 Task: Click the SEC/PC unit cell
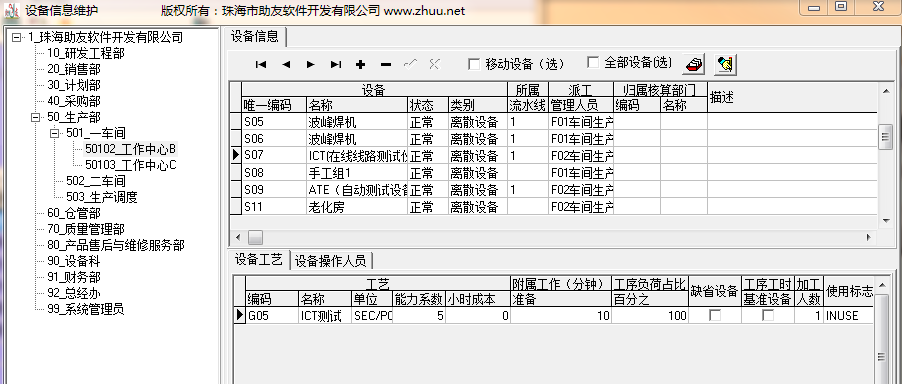click(372, 316)
